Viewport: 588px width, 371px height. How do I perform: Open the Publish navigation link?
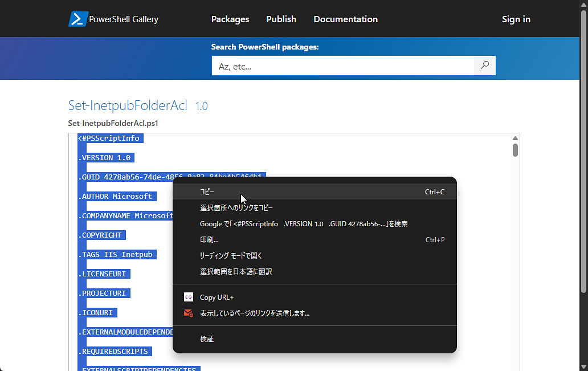(x=281, y=19)
